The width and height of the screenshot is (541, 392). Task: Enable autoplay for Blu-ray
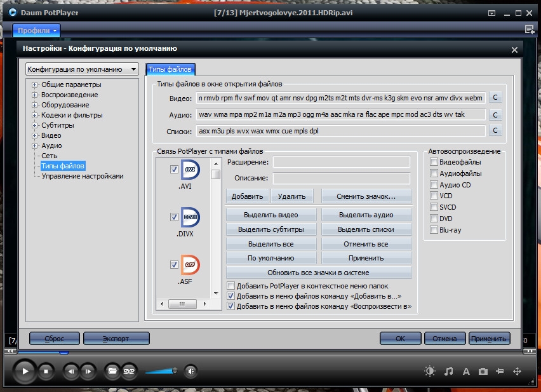(x=434, y=230)
